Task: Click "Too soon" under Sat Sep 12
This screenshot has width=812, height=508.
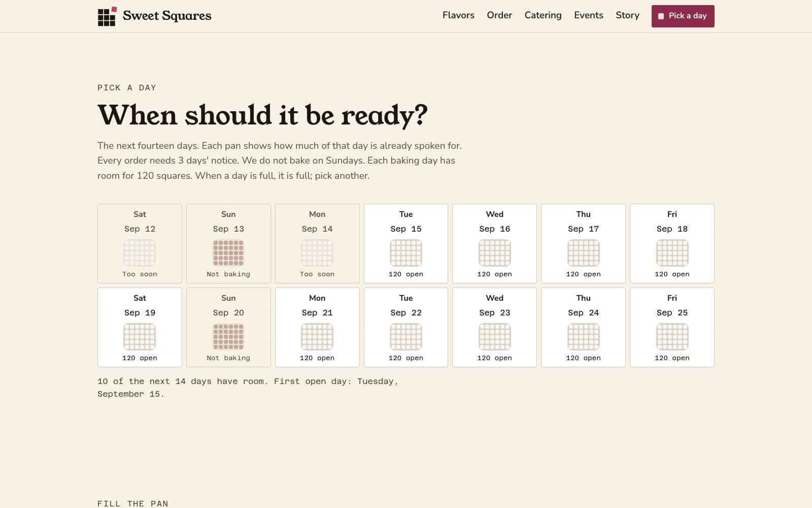Action: click(140, 274)
